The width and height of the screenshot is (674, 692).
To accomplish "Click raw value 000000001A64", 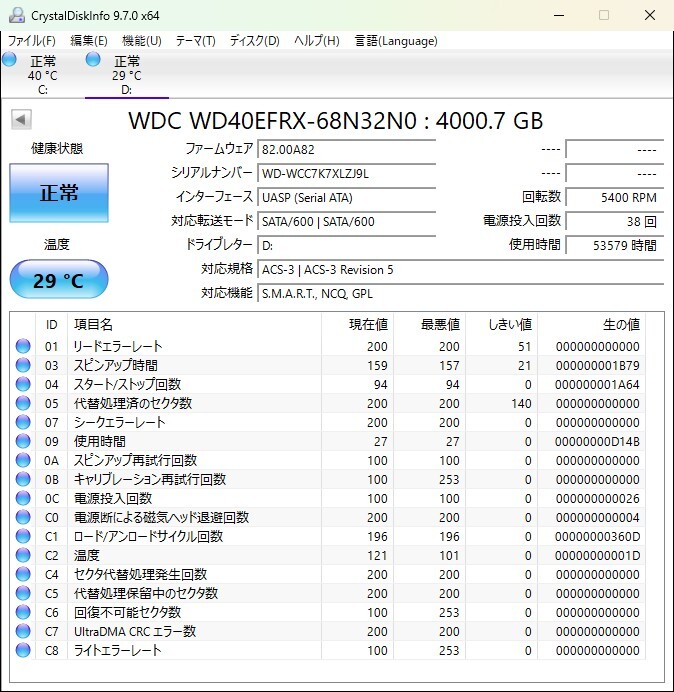I will point(597,384).
